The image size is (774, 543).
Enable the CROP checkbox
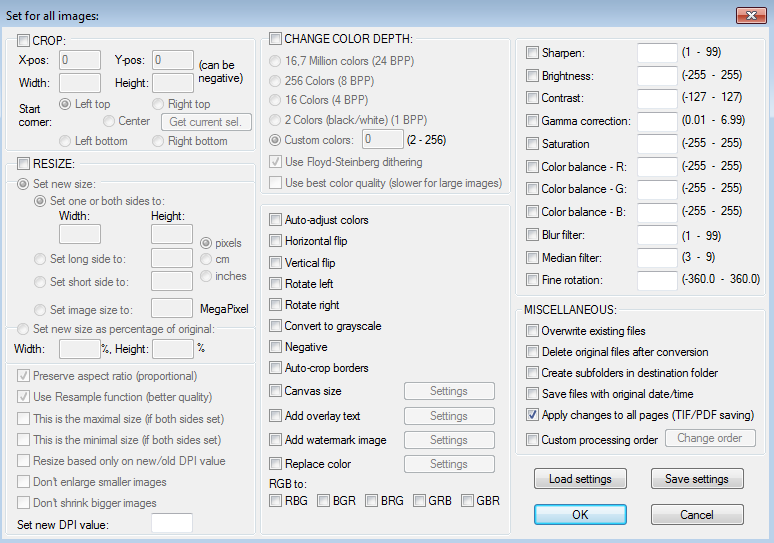(x=23, y=40)
